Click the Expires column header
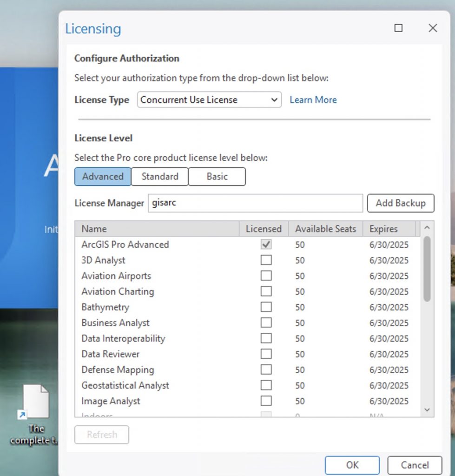This screenshot has height=476, width=455. pos(389,229)
